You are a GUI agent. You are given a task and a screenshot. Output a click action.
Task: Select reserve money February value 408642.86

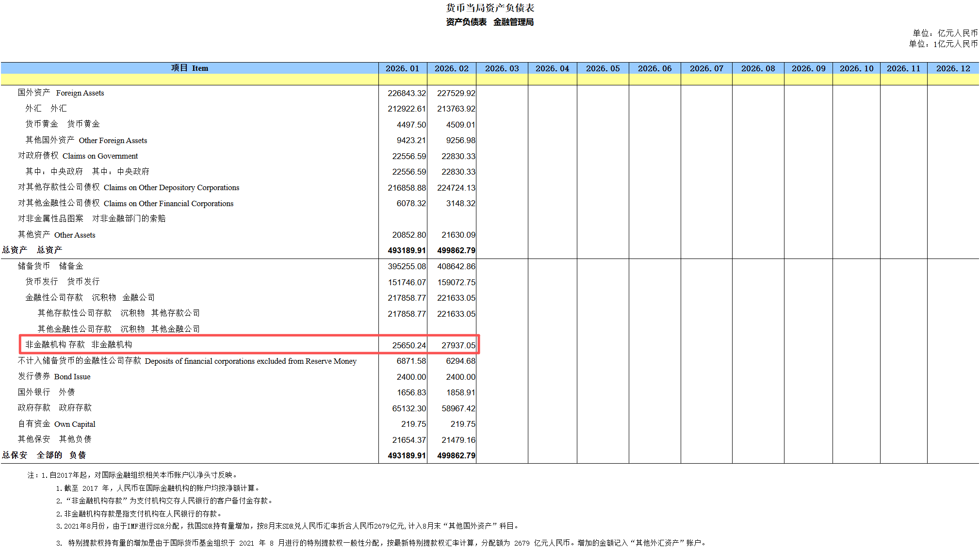pos(456,266)
